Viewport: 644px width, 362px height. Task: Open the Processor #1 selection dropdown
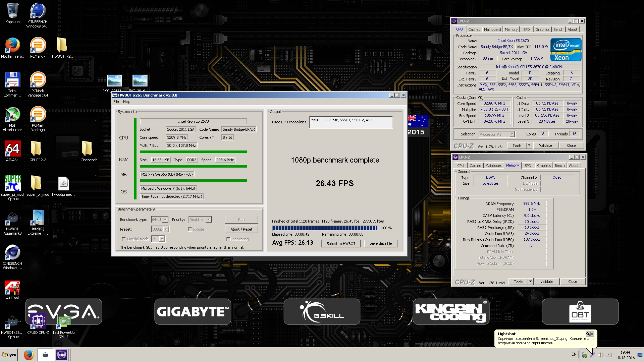[497, 134]
